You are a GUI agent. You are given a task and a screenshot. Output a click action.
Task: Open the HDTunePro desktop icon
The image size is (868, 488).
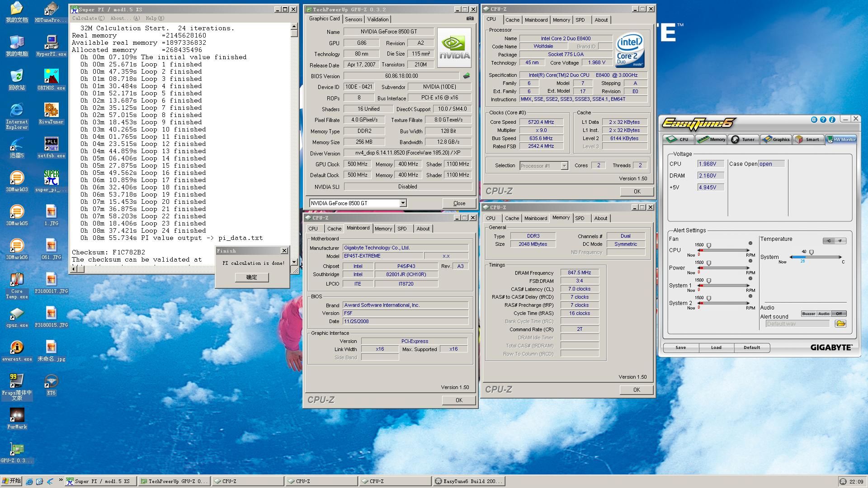click(51, 12)
